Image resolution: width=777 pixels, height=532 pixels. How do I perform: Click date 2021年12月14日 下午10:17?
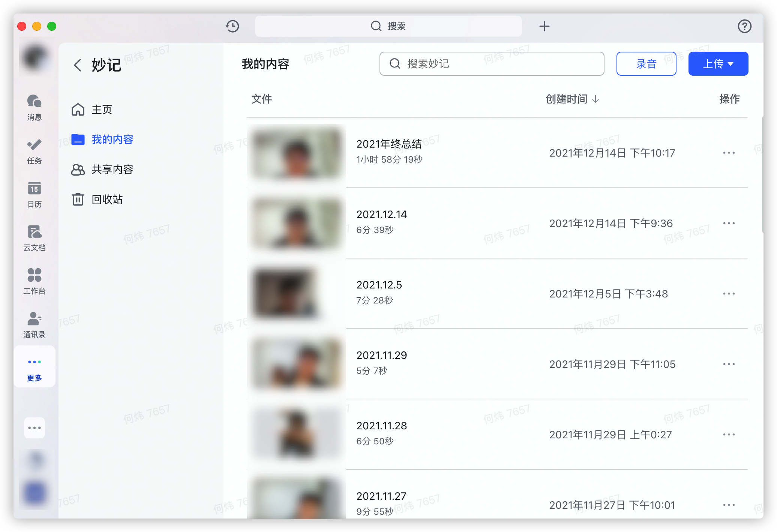point(612,153)
